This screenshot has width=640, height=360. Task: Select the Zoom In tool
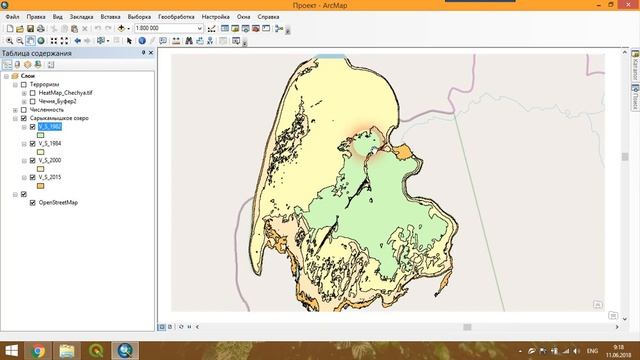tap(9, 41)
